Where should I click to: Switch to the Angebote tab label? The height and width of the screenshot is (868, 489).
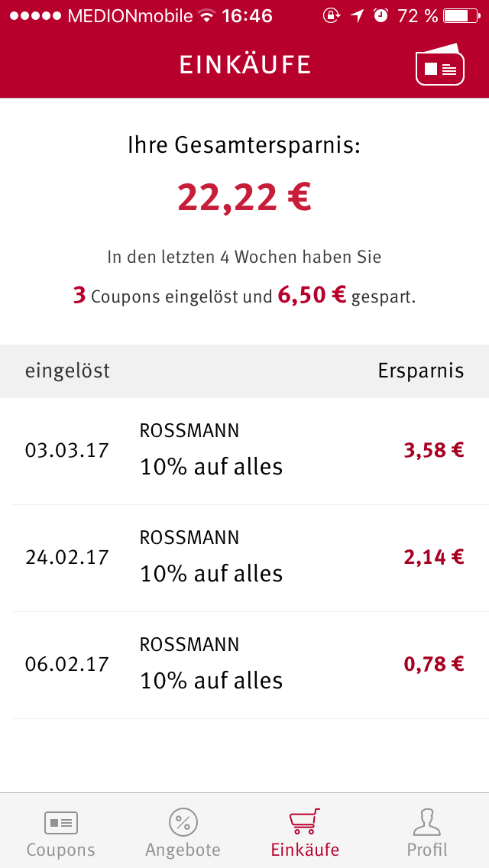183,850
